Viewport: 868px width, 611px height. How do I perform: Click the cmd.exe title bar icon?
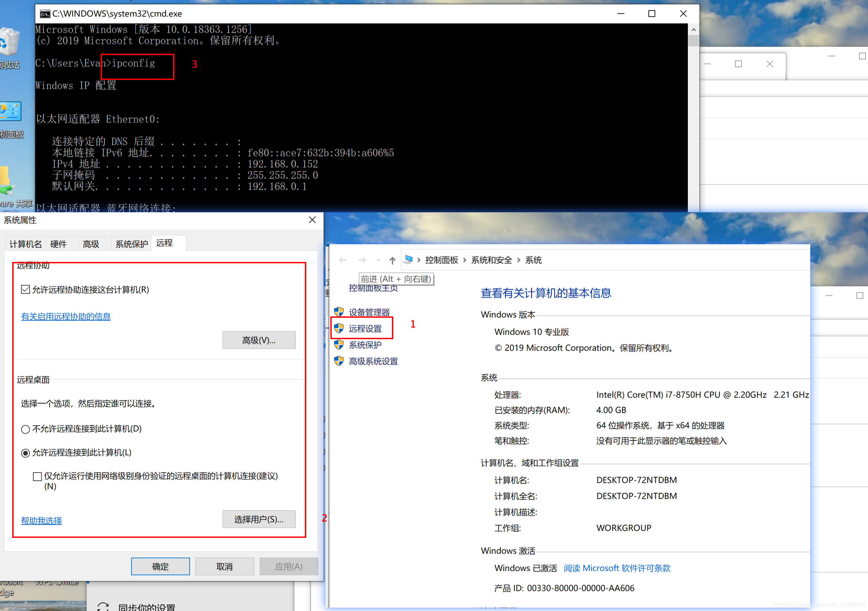(x=45, y=14)
